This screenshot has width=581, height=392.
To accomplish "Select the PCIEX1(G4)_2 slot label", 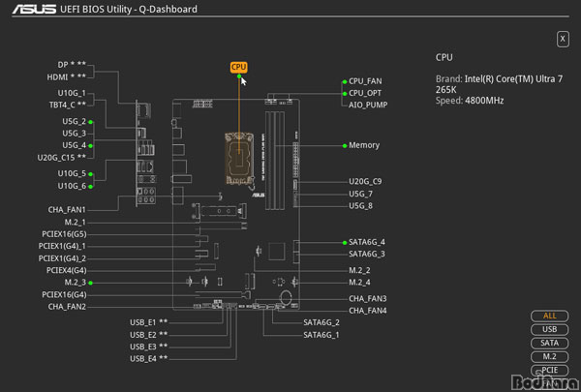I will (x=62, y=258).
